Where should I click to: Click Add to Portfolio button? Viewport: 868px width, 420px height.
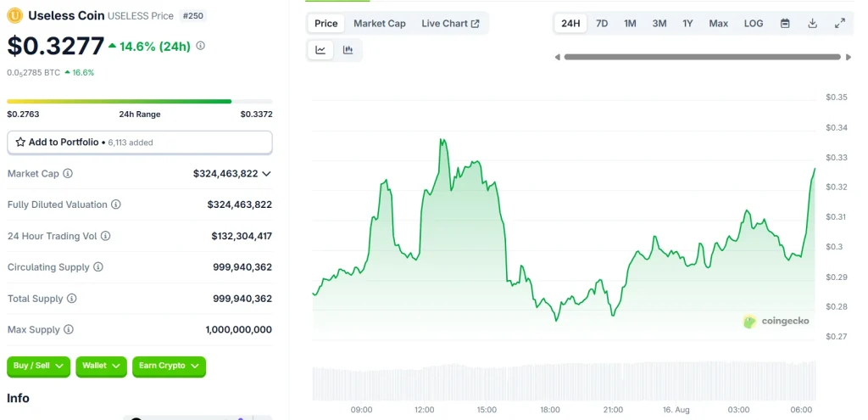140,143
